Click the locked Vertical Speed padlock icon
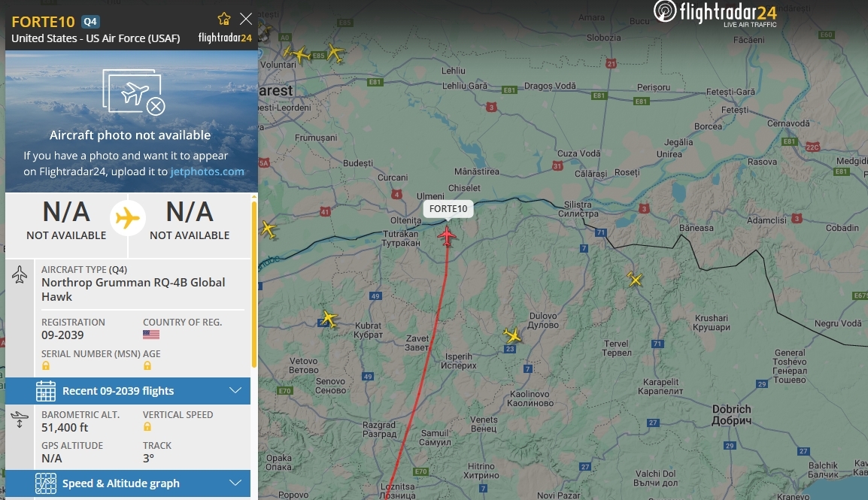 click(147, 426)
